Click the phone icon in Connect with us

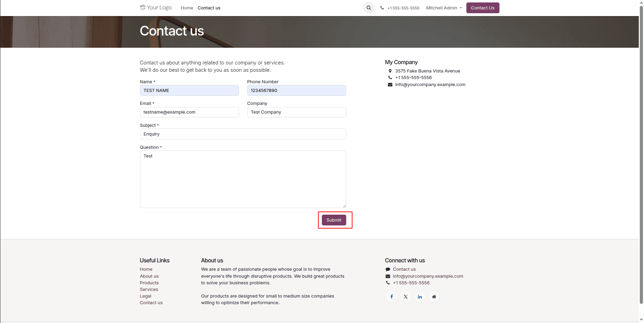click(x=388, y=283)
